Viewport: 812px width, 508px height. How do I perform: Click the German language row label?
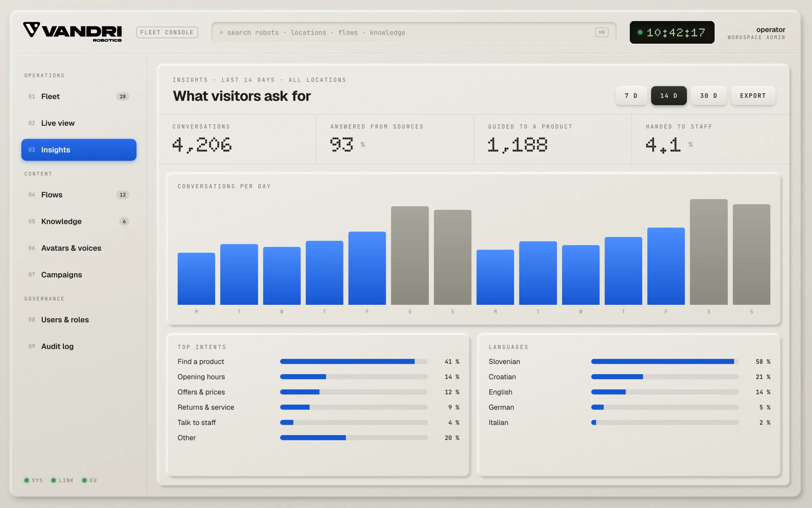coord(501,407)
